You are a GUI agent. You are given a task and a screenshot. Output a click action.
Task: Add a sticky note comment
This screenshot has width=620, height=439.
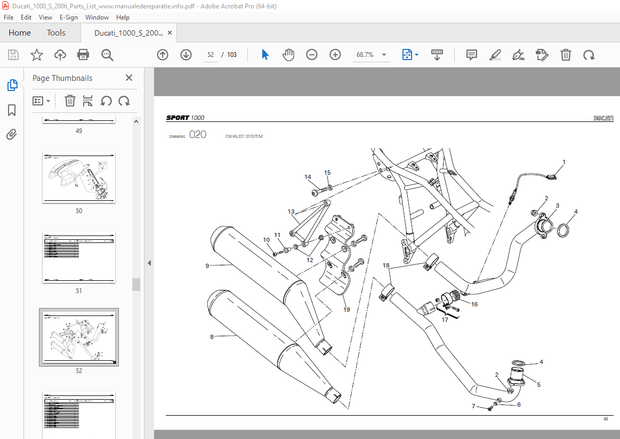click(471, 55)
